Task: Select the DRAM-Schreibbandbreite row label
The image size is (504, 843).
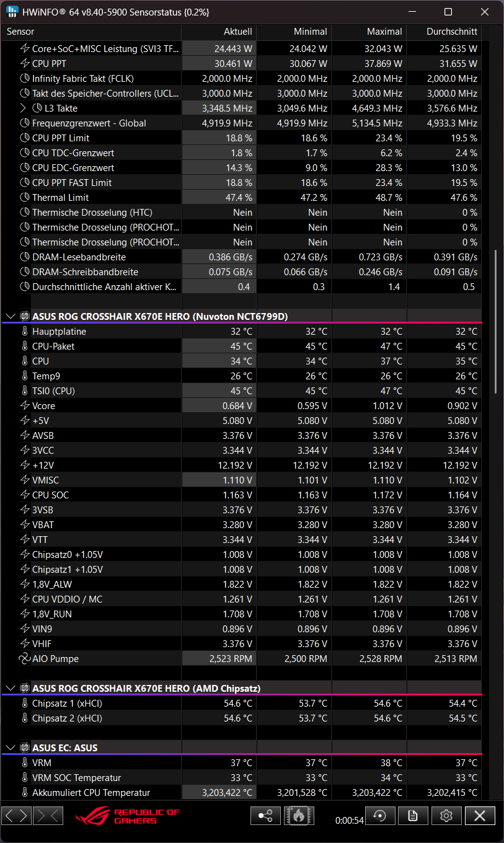Action: 85,271
